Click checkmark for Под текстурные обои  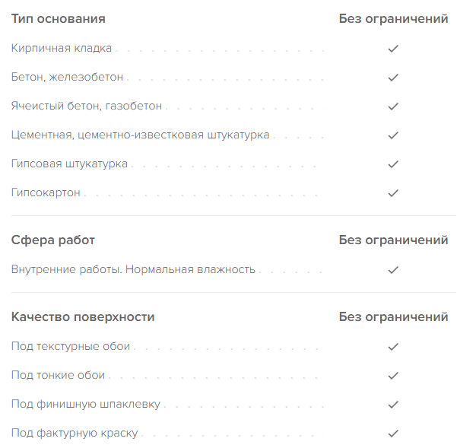click(x=393, y=347)
